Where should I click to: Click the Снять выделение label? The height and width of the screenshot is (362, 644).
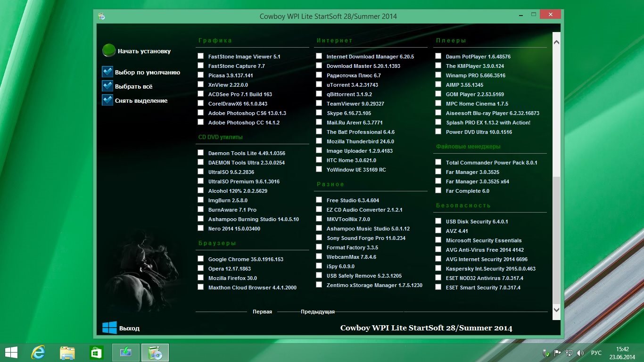click(141, 101)
